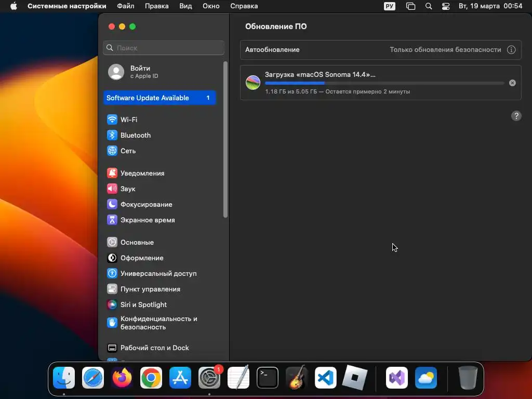Switch the РУ input source
Screen dimensions: 532x399
click(390, 6)
